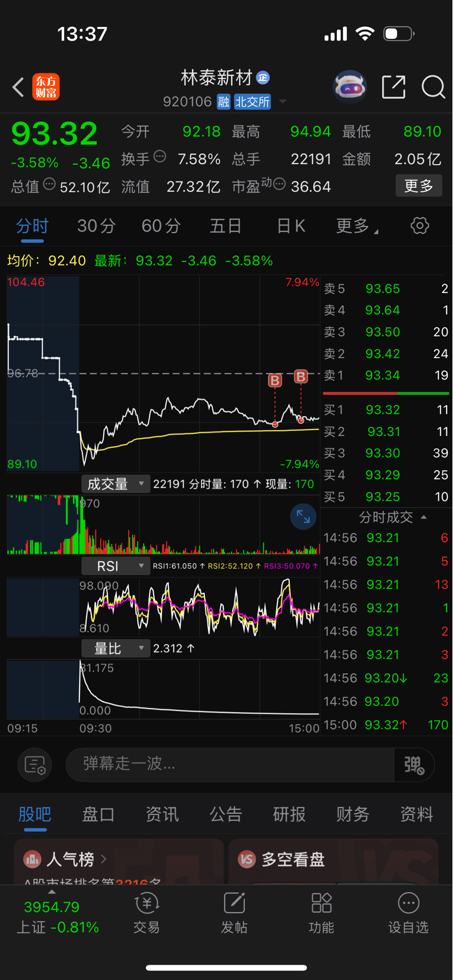Switch to 五日 chart tab
453x980 pixels.
(226, 225)
